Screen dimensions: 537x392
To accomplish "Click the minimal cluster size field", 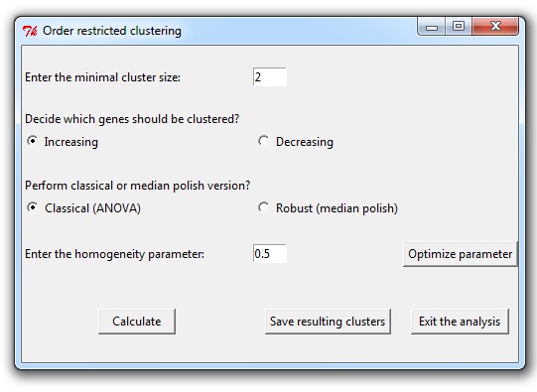I will pyautogui.click(x=270, y=77).
